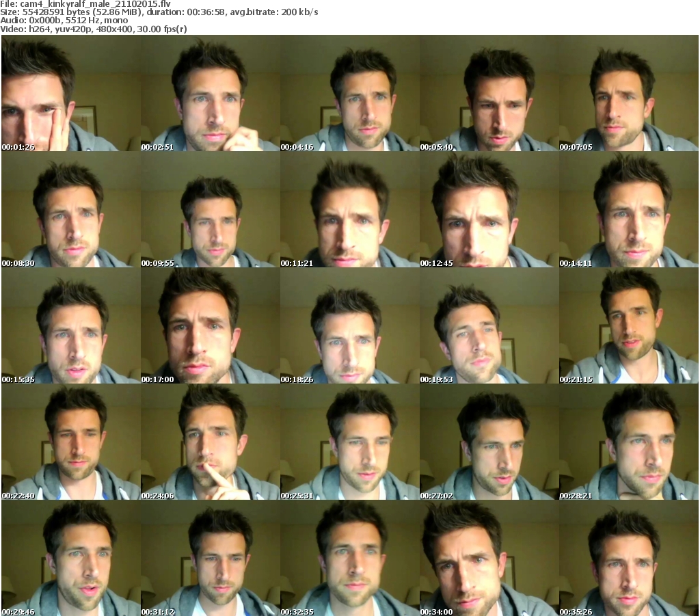Open the thumbnail stamped 00:19:53
The width and height of the screenshot is (700, 616).
click(489, 326)
